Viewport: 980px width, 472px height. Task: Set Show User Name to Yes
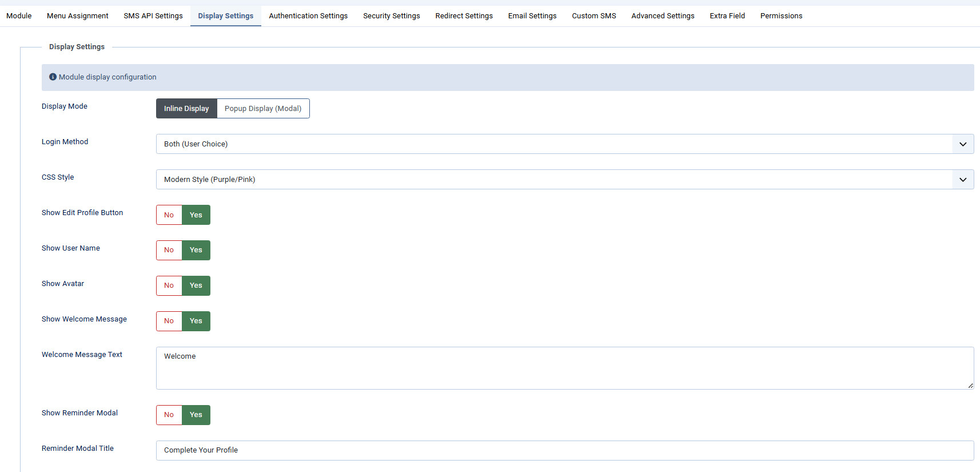196,250
